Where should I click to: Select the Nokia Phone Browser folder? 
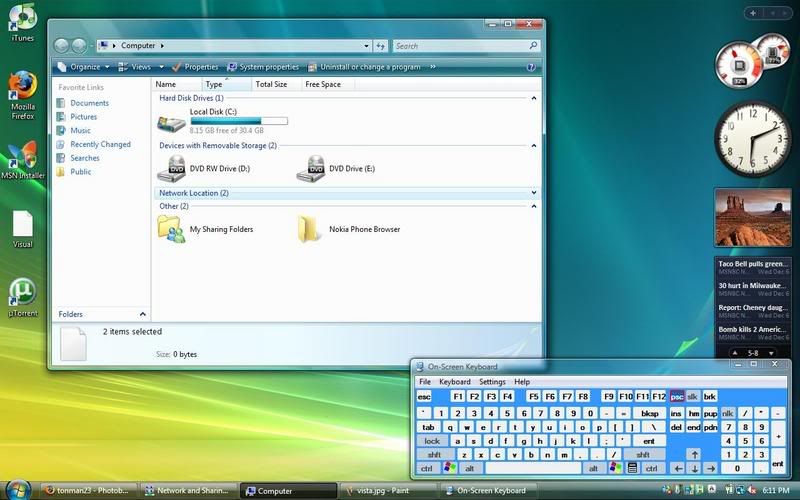(310, 229)
